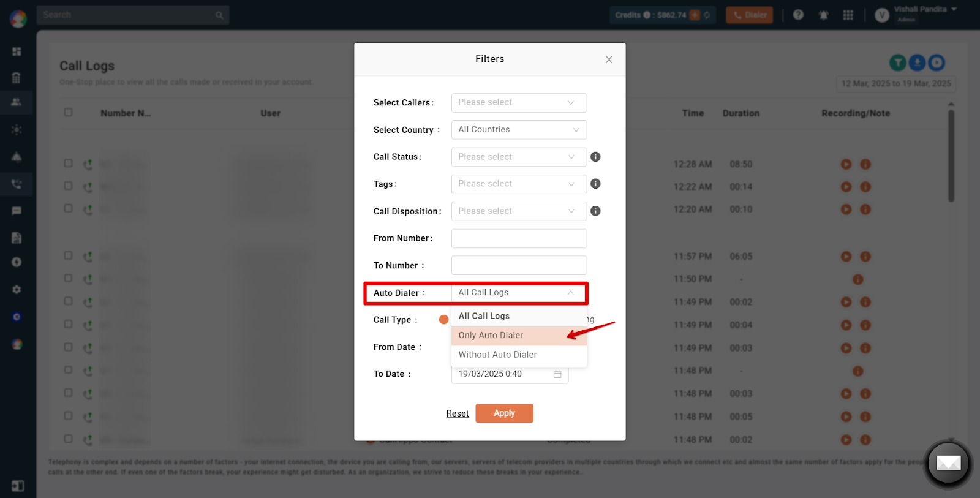The image size is (980, 498).
Task: Tick the checkbox for the 12:20 AM call
Action: click(x=69, y=209)
